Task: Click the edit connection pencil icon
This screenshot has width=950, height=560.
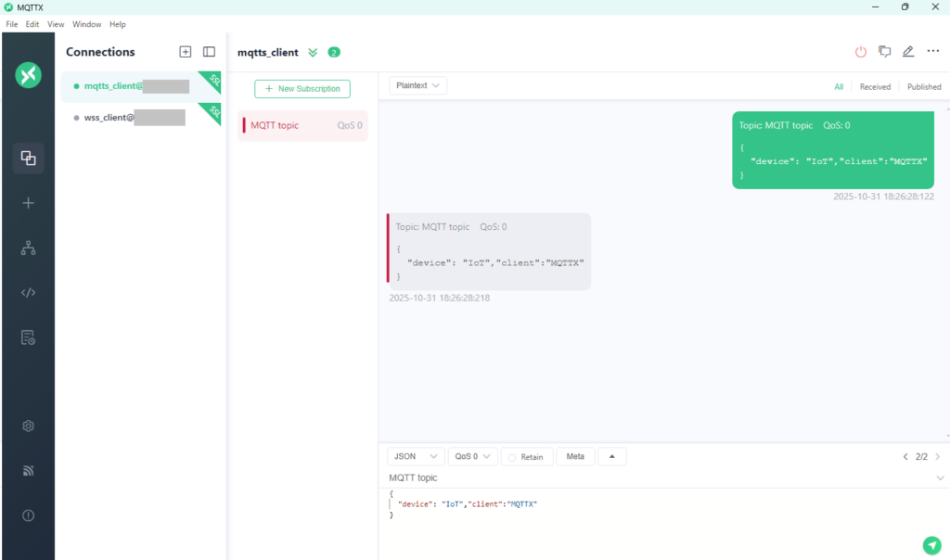Action: (x=908, y=52)
